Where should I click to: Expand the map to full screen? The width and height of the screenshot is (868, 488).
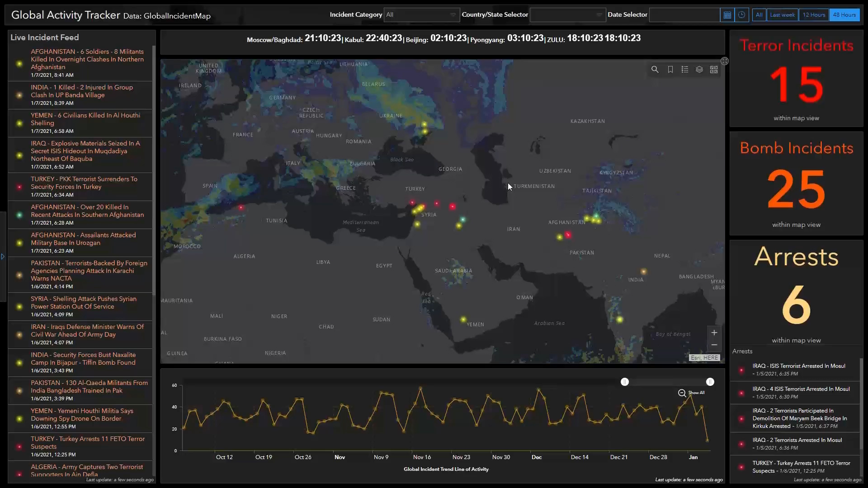[724, 61]
